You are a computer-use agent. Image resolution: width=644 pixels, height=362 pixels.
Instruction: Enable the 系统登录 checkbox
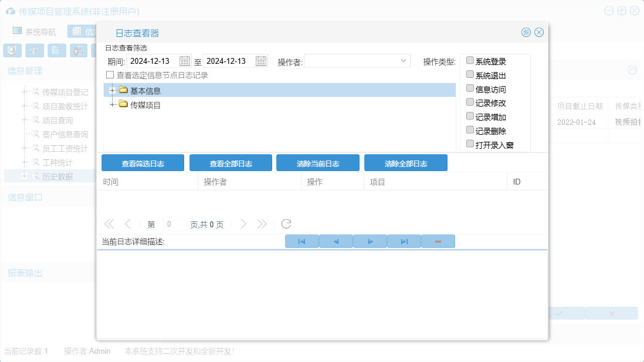(470, 60)
